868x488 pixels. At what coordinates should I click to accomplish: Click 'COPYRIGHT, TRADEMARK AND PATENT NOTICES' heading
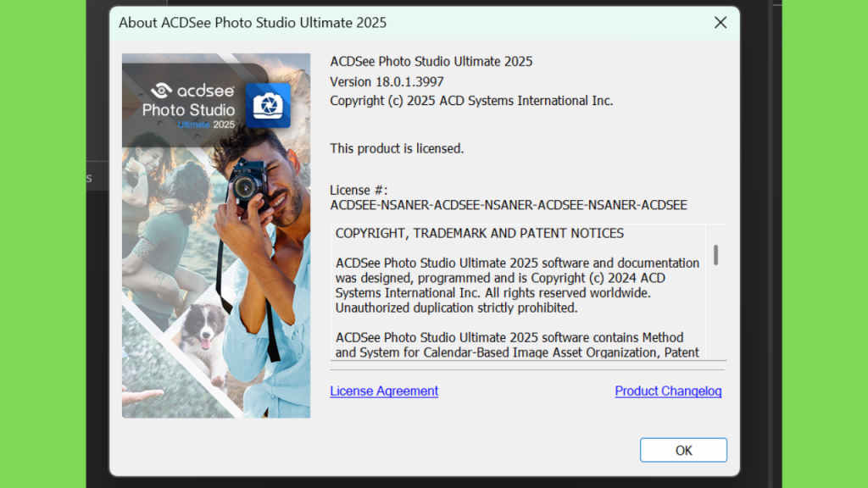[480, 234]
